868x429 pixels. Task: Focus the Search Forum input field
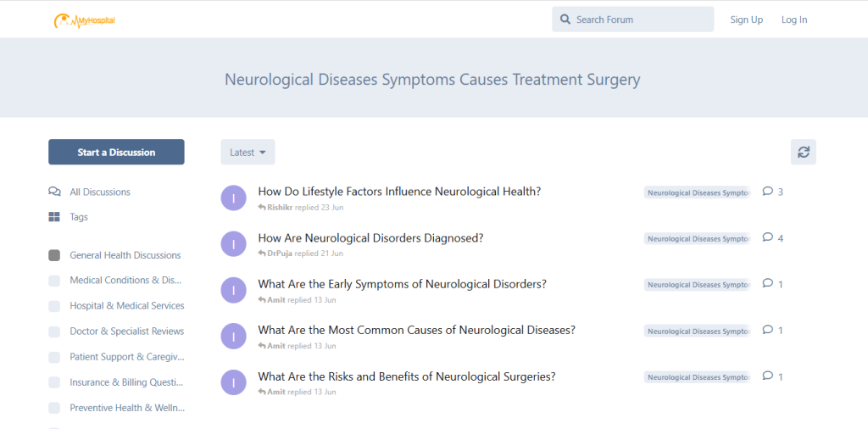tap(641, 19)
